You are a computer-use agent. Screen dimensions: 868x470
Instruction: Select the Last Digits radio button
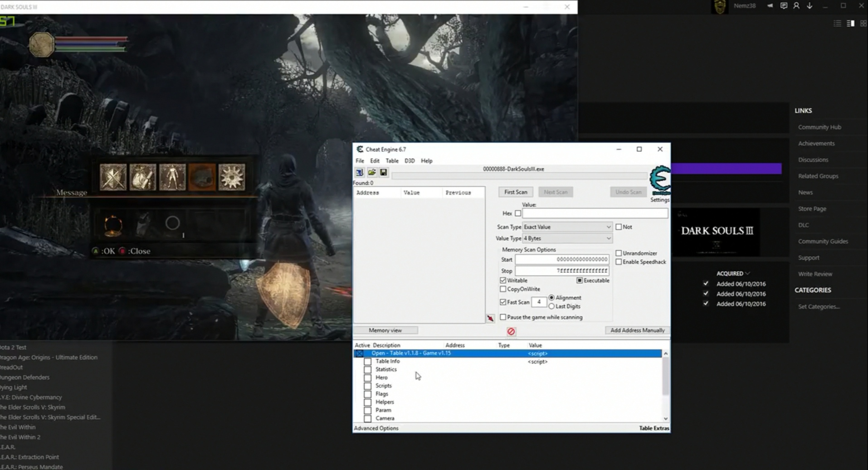pos(551,306)
